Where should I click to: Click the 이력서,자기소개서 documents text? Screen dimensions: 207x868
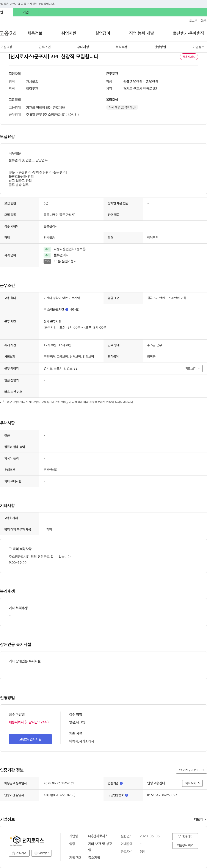[x=82, y=741]
